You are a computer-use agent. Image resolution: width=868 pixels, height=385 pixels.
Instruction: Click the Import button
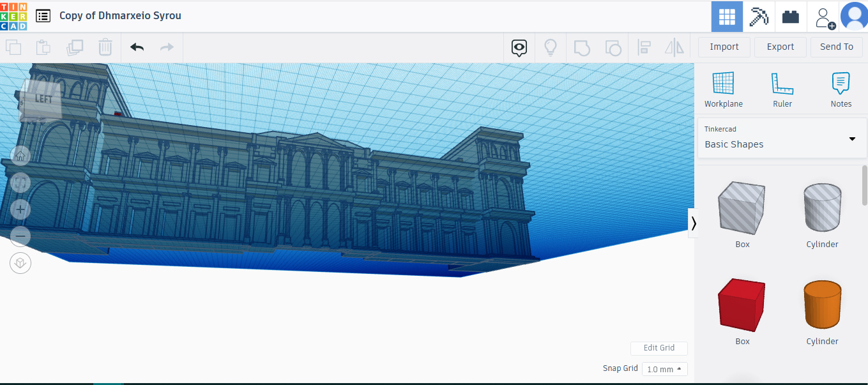coord(724,47)
